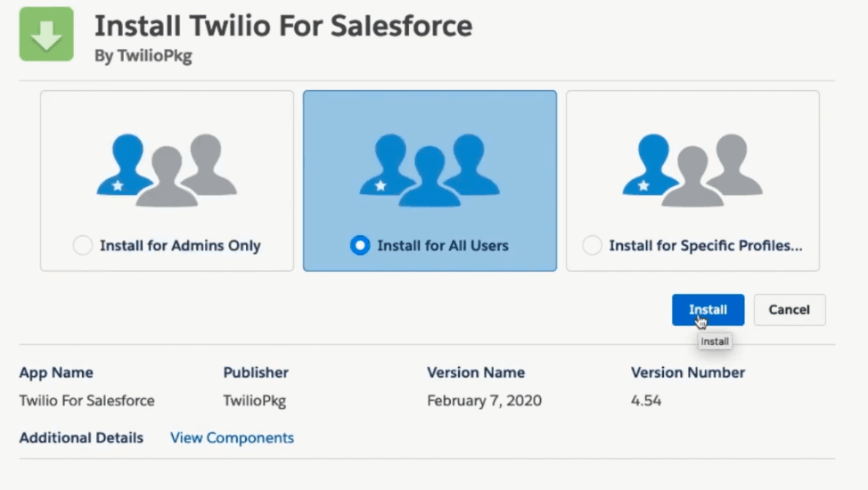Viewport: 868px width, 490px height.
Task: Select the Install for Admins Only radio button
Action: (x=83, y=245)
